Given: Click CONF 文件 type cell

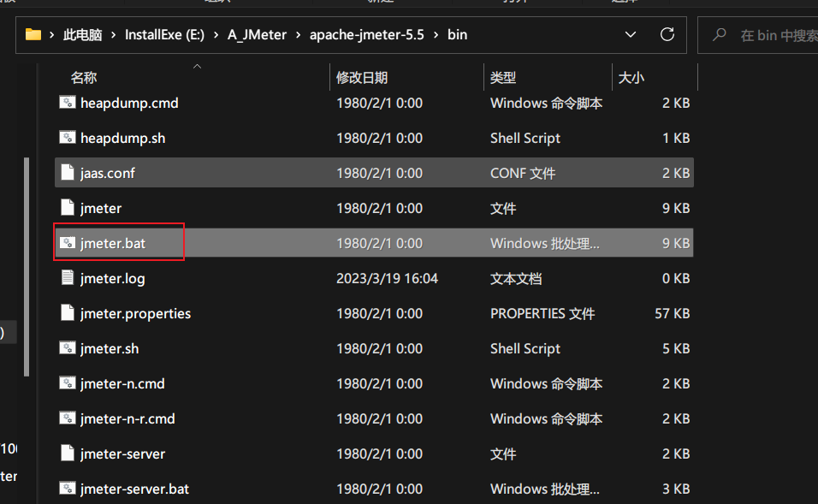Looking at the screenshot, I should [x=523, y=173].
